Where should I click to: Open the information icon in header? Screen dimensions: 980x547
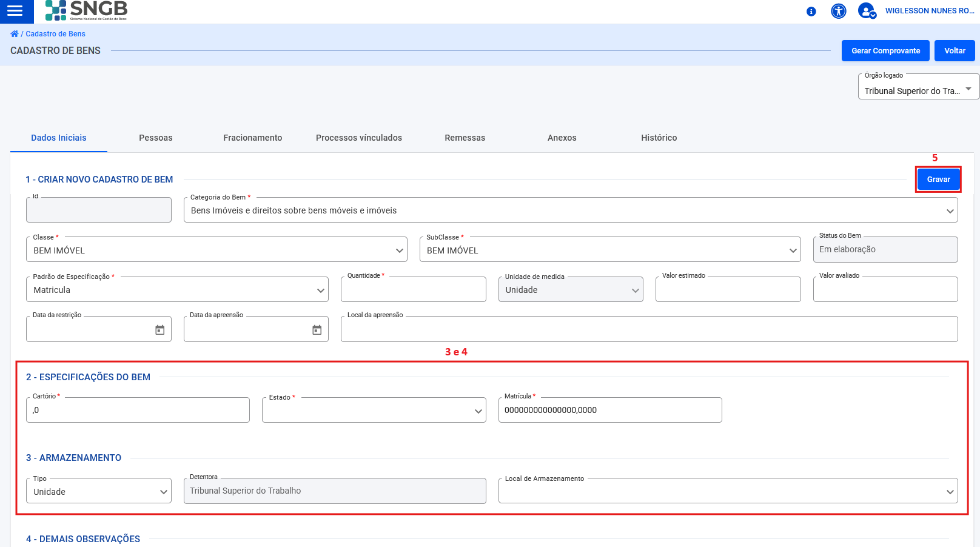point(811,12)
